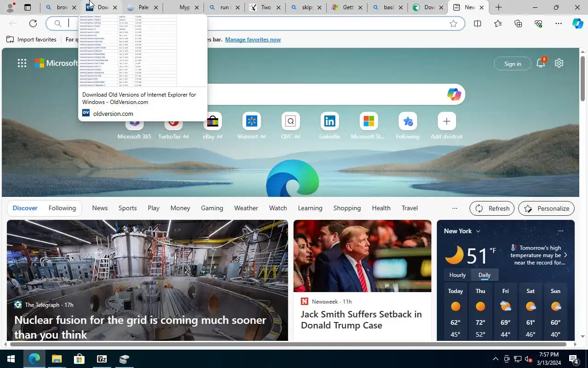Open Windows Start menu
The width and height of the screenshot is (588, 368).
click(11, 359)
